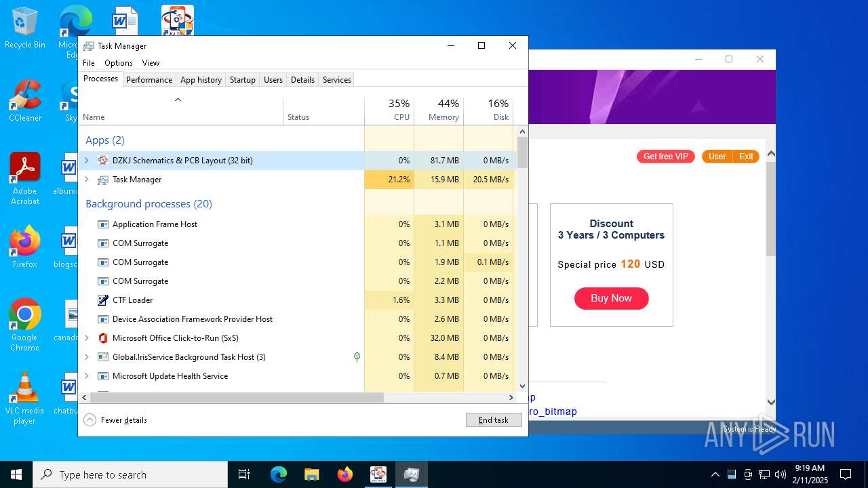
Task: Click Background processes (20) group header
Action: [x=149, y=204]
